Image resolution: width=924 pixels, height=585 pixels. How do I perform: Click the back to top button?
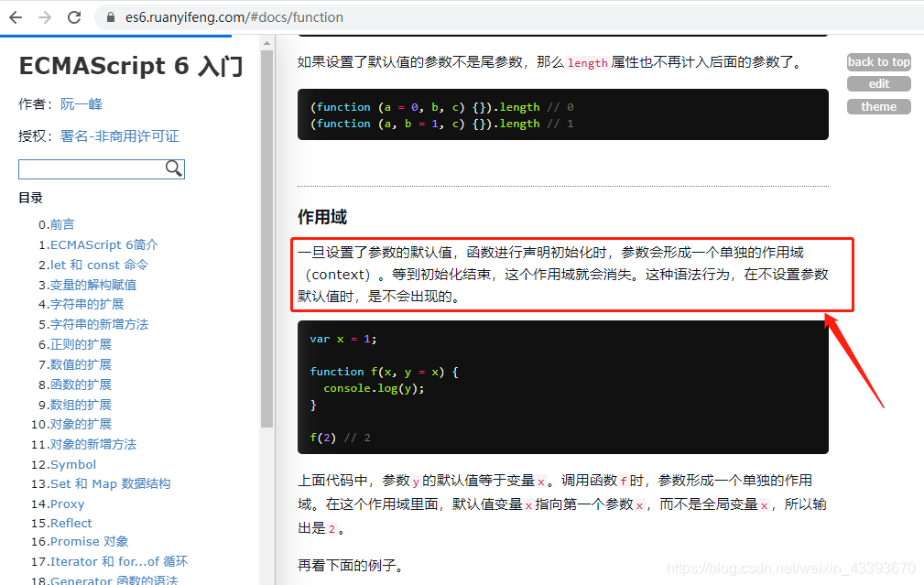click(878, 62)
